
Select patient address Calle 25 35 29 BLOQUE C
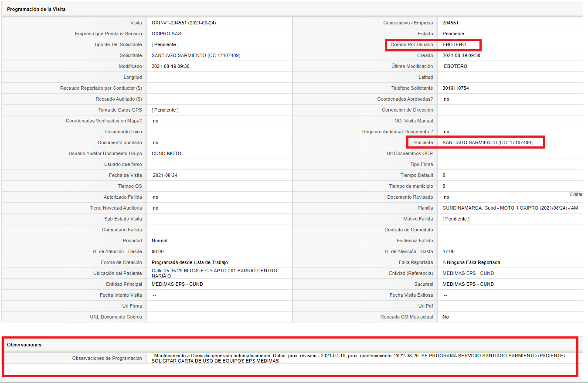214,273
